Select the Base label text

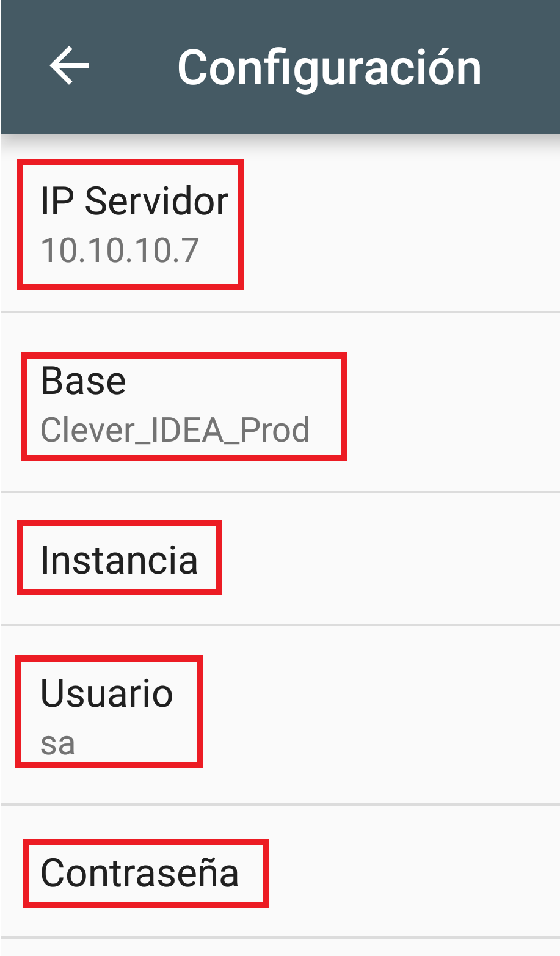click(83, 381)
